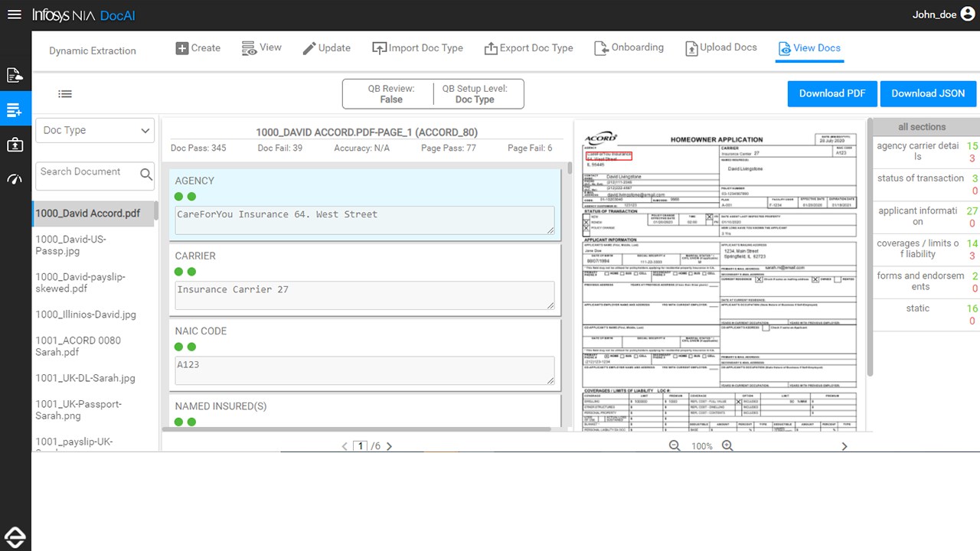Click Download PDF button
The image size is (980, 551).
(x=832, y=93)
